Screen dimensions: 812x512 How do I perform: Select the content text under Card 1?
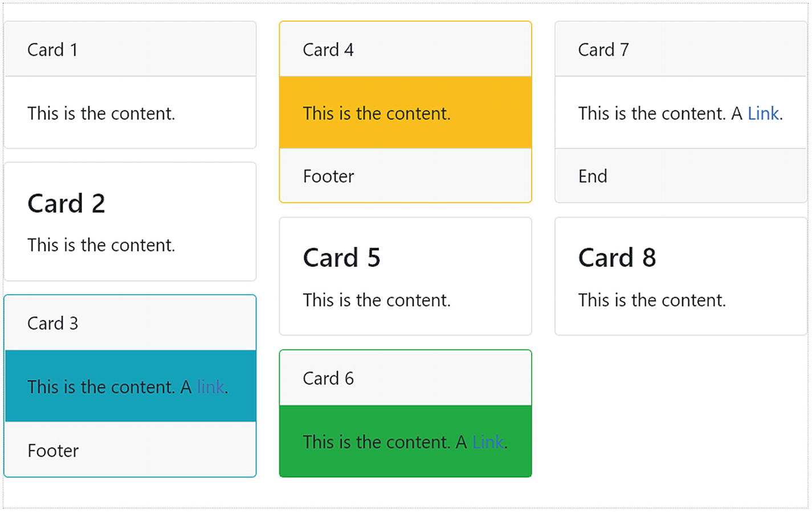pyautogui.click(x=101, y=113)
